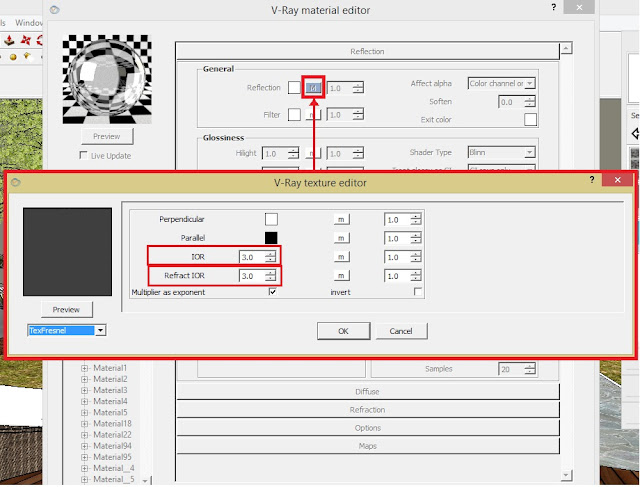The width and height of the screenshot is (640, 487).
Task: Select Material4 in the materials list
Action: (x=110, y=401)
